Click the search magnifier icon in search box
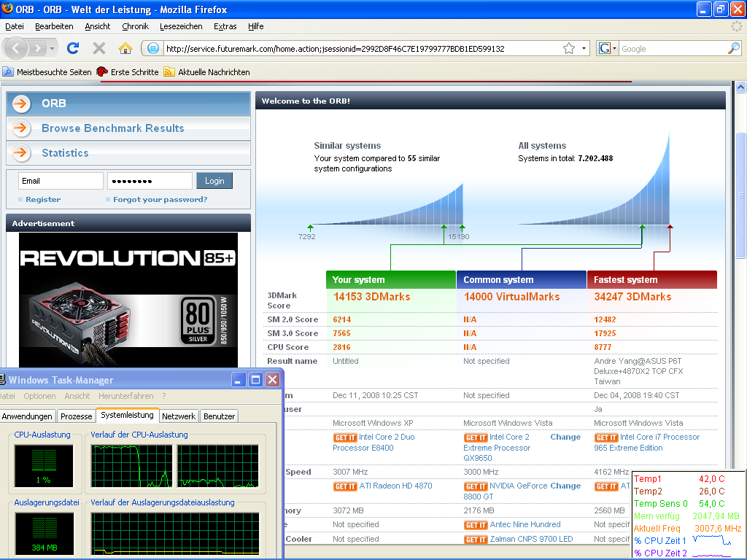 (x=734, y=48)
